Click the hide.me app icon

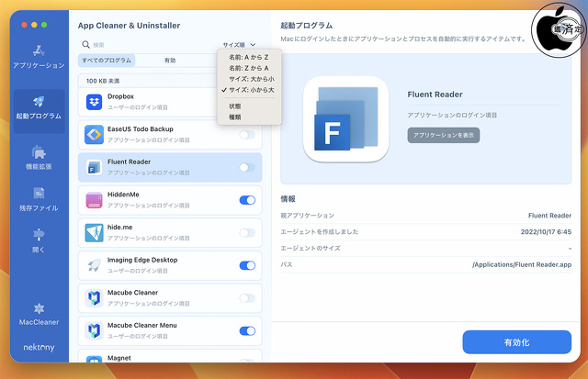[x=94, y=232]
